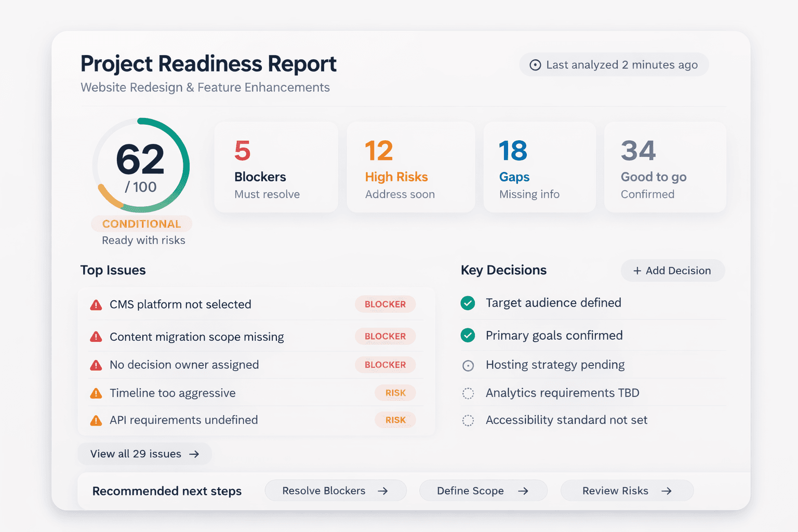This screenshot has height=532, width=798.
Task: Click the risk icon next to API requirements undefined
Action: pyautogui.click(x=96, y=420)
